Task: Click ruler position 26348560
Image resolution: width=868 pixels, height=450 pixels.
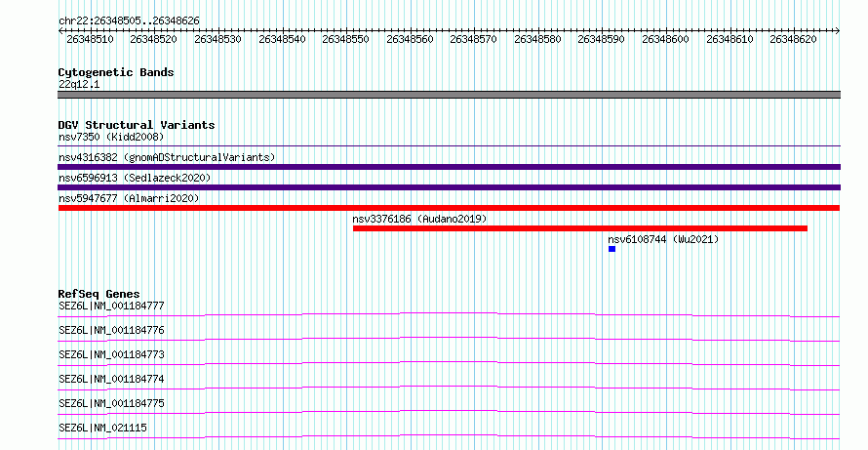Action: click(x=410, y=39)
